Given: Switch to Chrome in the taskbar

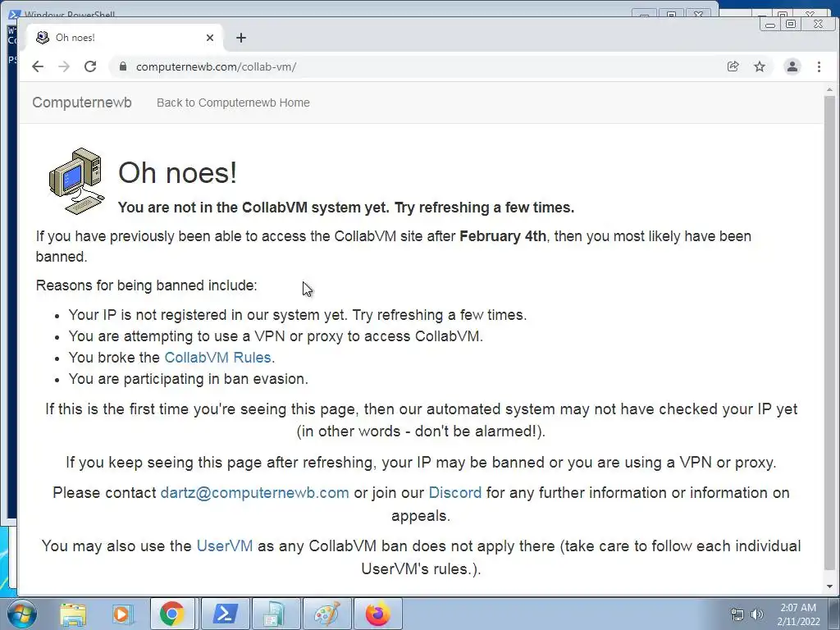Looking at the screenshot, I should [171, 614].
